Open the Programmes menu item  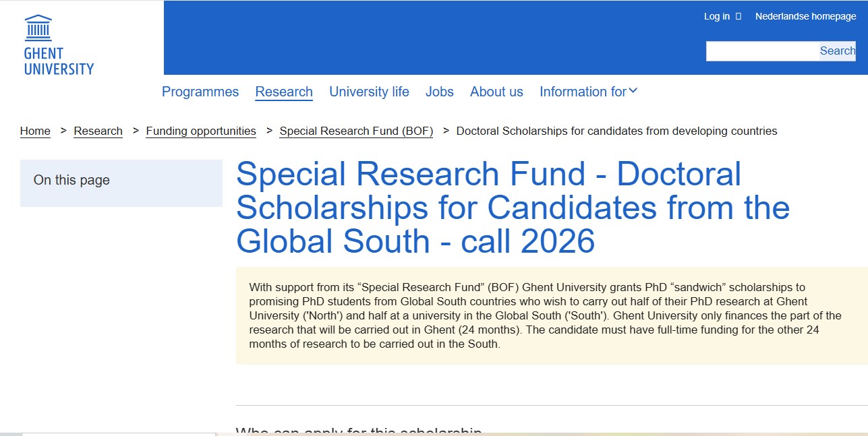coord(200,92)
